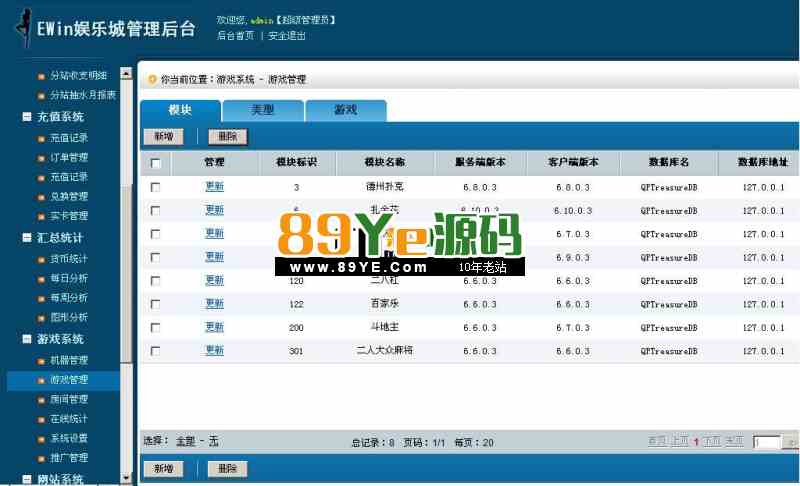Click the 下页 pagination link
The width and height of the screenshot is (800, 486).
click(x=712, y=441)
